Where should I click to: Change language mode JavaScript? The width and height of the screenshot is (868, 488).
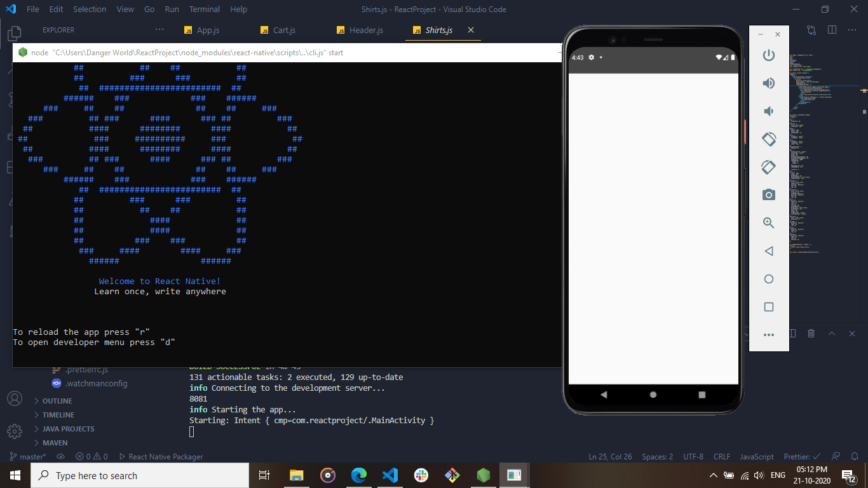pos(757,456)
